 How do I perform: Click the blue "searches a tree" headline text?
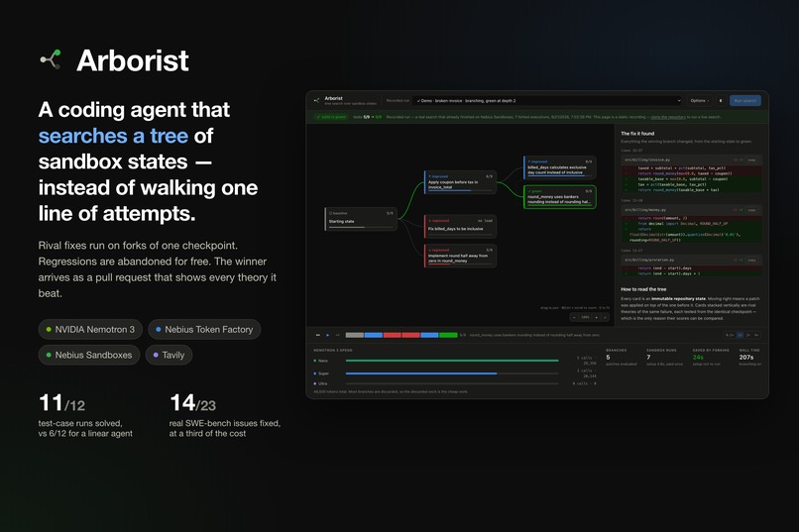click(113, 136)
